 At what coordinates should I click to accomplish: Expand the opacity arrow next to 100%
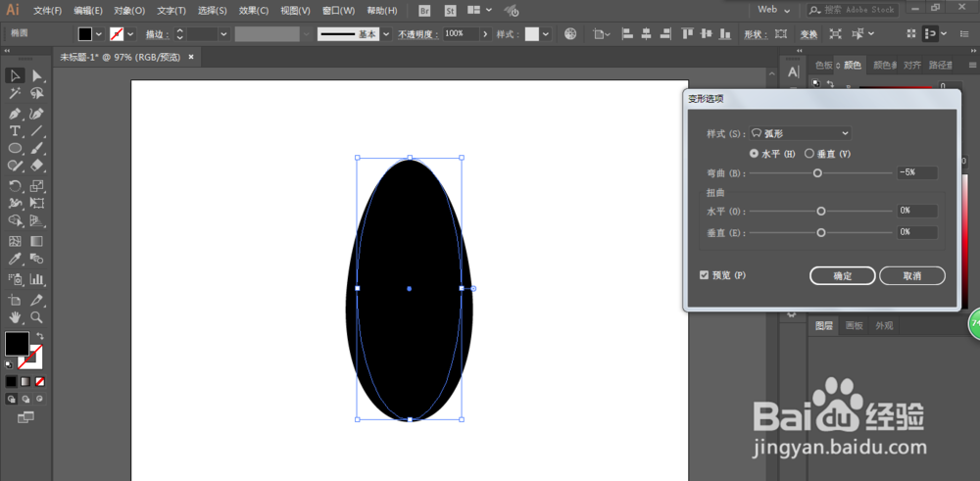point(486,33)
